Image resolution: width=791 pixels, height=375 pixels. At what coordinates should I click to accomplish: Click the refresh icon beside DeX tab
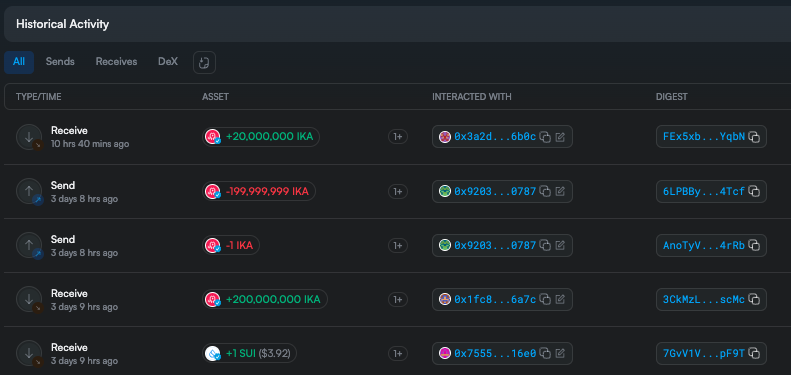pos(204,63)
